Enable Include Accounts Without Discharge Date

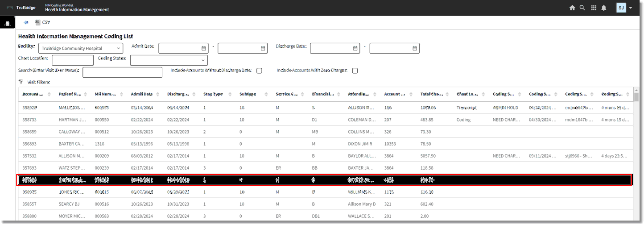click(259, 71)
